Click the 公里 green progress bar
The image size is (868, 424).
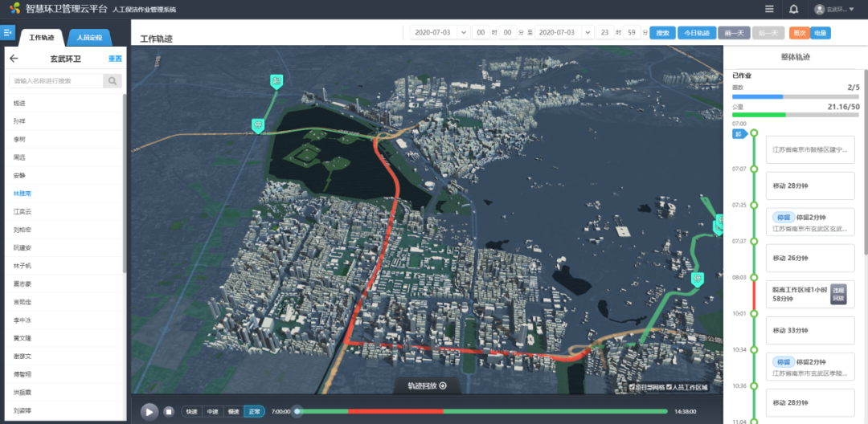pyautogui.click(x=796, y=115)
